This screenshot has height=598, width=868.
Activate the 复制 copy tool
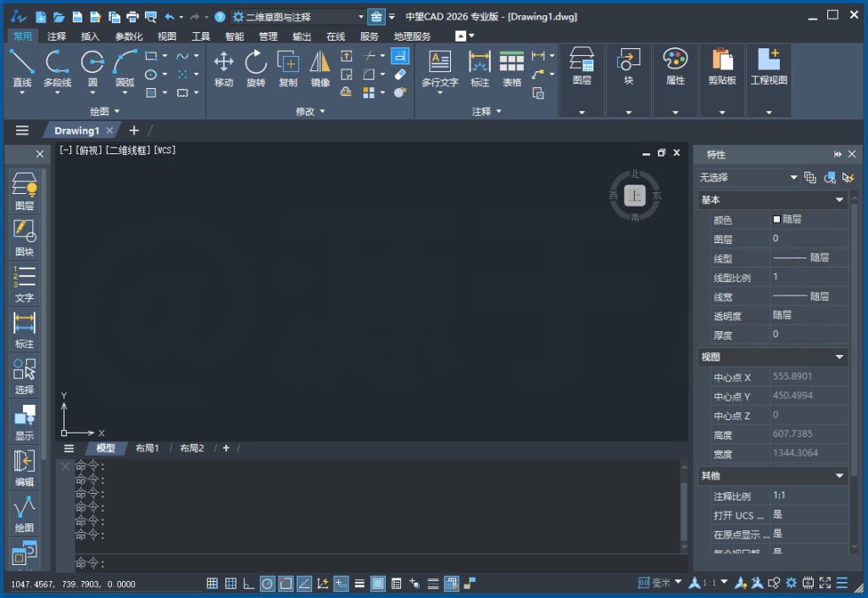pos(288,68)
